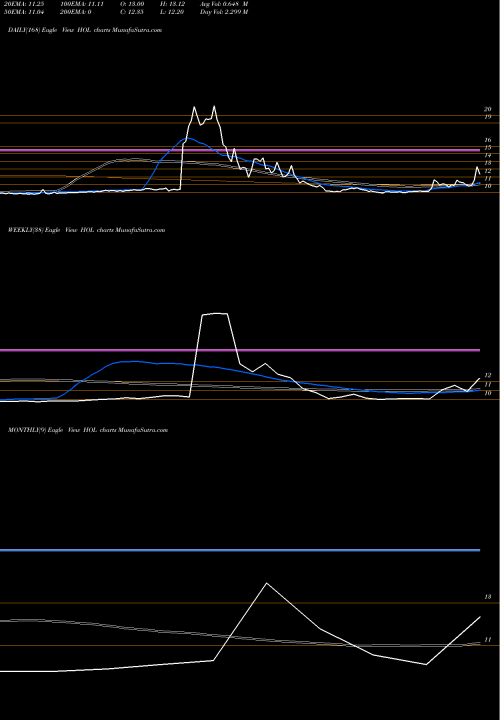500x720 pixels.
Task: Click the WEEKLY(38) Eagle View chart title
Action: click(86, 230)
